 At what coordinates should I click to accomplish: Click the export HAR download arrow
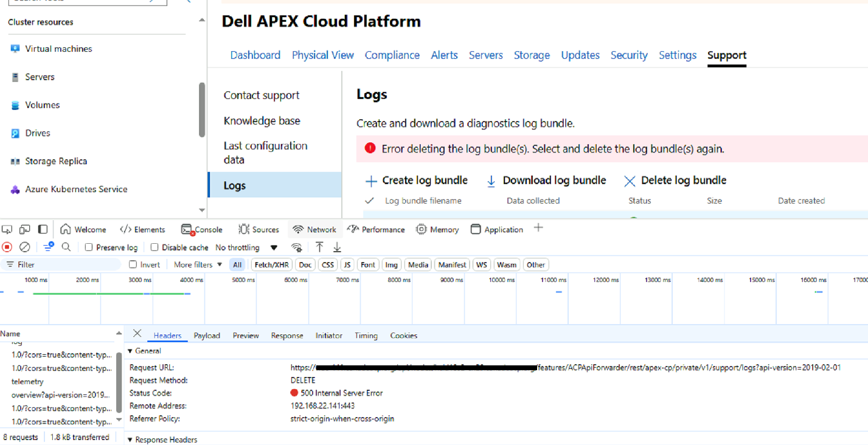tap(337, 247)
